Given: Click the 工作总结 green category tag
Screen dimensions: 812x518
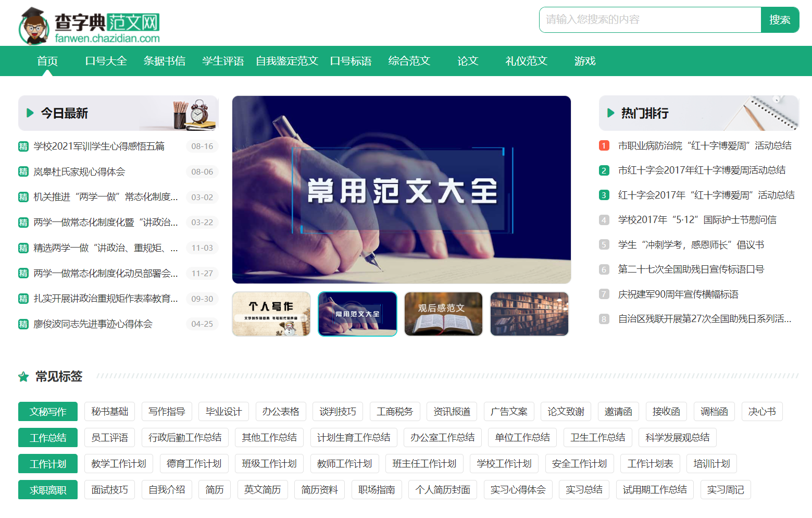Looking at the screenshot, I should pos(48,438).
